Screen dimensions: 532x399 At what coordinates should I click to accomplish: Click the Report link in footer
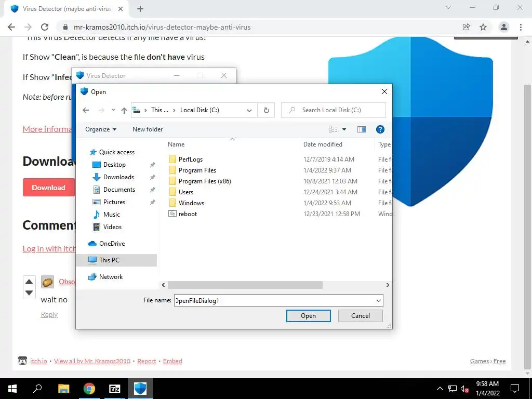tap(147, 361)
